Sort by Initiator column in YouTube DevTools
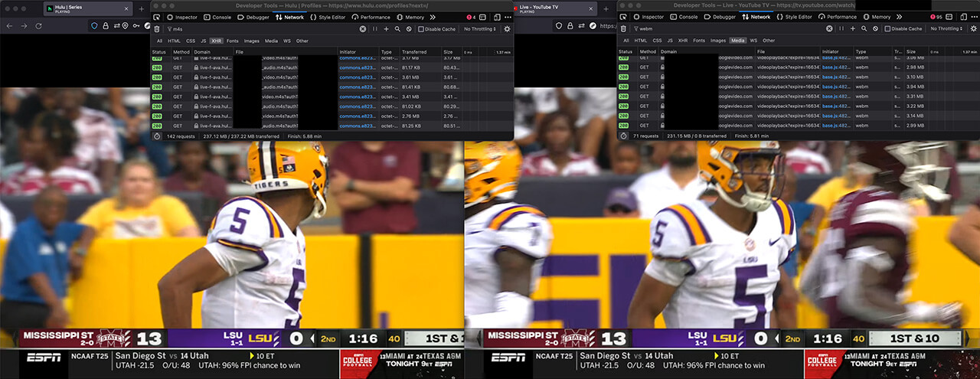This screenshot has width=980, height=379. coord(838,52)
